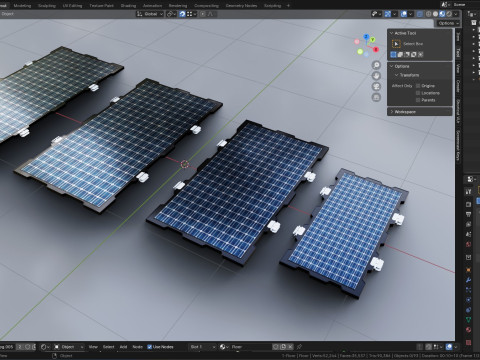Open the Geometry Nodes workspace tab

point(241,5)
